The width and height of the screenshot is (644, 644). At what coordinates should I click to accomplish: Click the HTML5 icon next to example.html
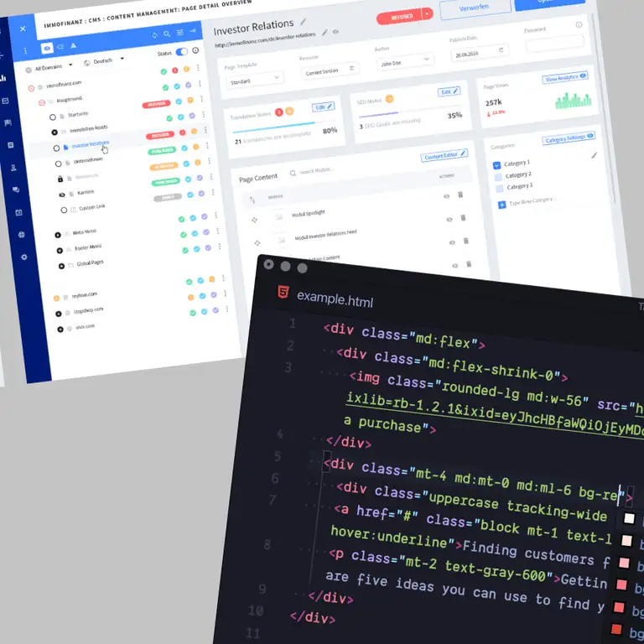pyautogui.click(x=283, y=292)
